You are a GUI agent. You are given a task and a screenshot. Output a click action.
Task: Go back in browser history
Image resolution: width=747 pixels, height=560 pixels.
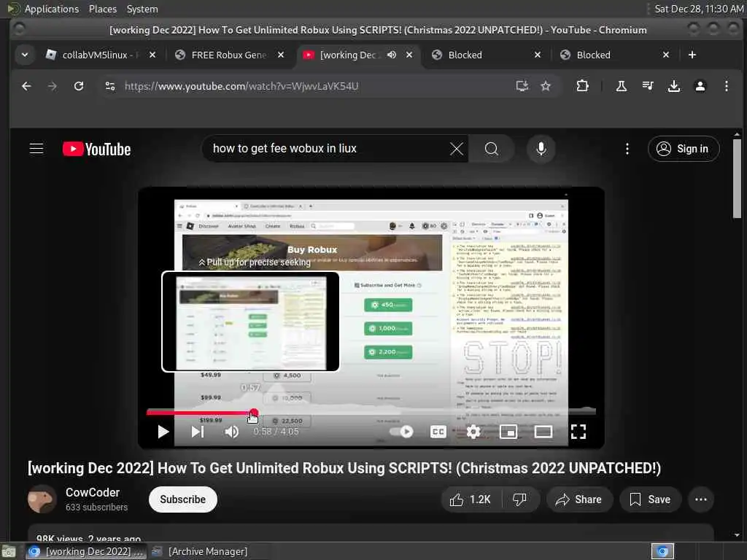click(27, 86)
